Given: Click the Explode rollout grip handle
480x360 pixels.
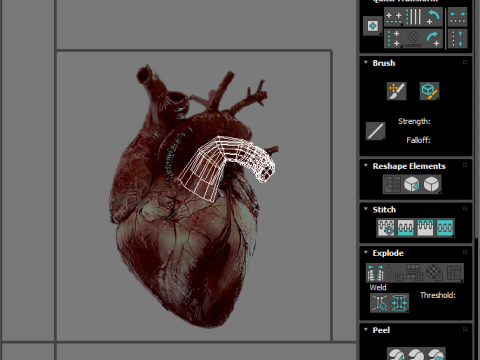Looking at the screenshot, I should 465,252.
